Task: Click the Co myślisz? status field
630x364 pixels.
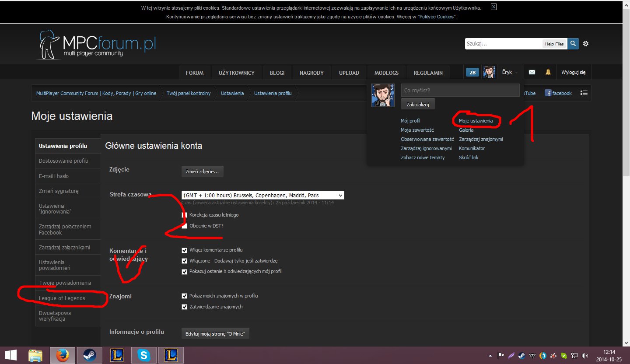Action: pos(460,90)
